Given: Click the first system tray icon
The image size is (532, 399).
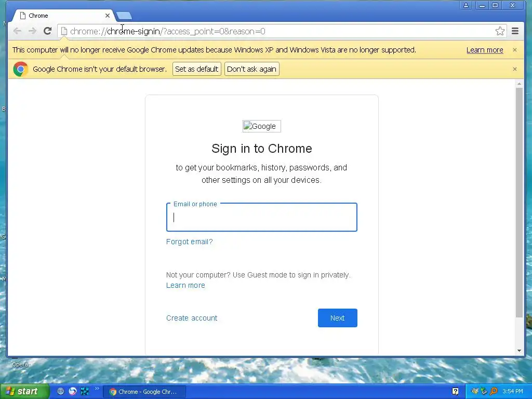Looking at the screenshot, I should (x=474, y=391).
